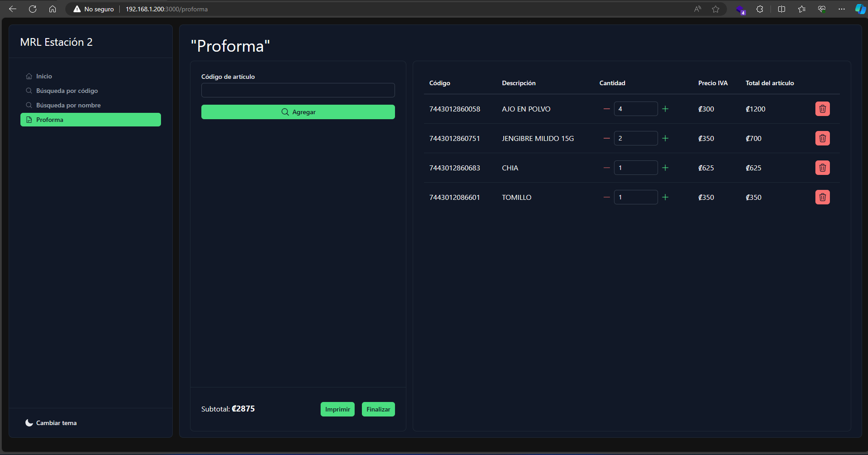This screenshot has height=455, width=868.
Task: Increase quantity of TOMILLO
Action: click(x=665, y=197)
